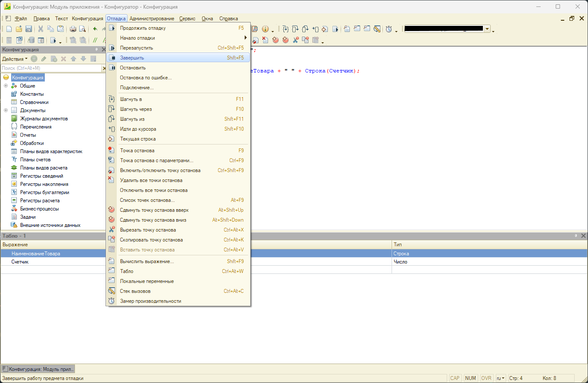Image resolution: width=588 pixels, height=383 pixels.
Task: Click the Print preview magnifier icon
Action: 82,29
